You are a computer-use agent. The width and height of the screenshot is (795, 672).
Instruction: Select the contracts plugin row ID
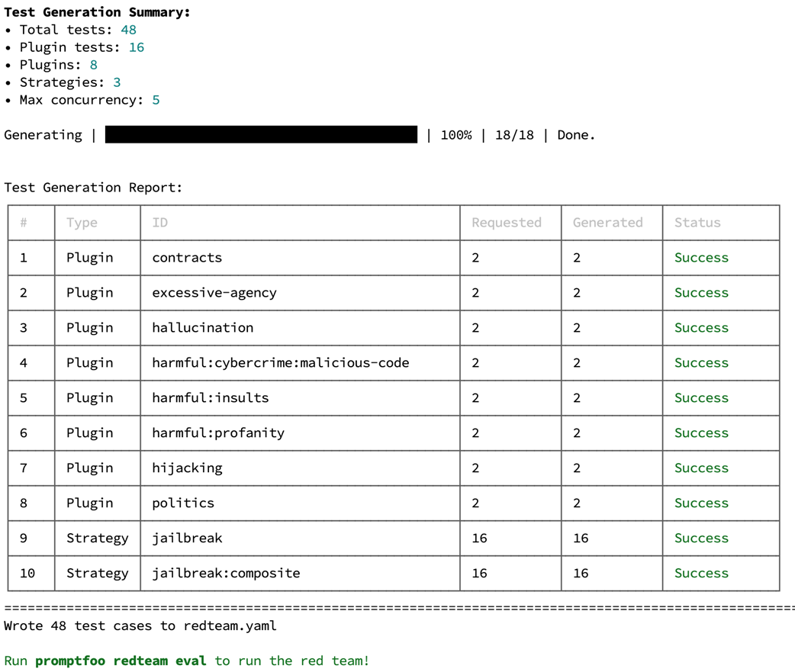tap(187, 258)
